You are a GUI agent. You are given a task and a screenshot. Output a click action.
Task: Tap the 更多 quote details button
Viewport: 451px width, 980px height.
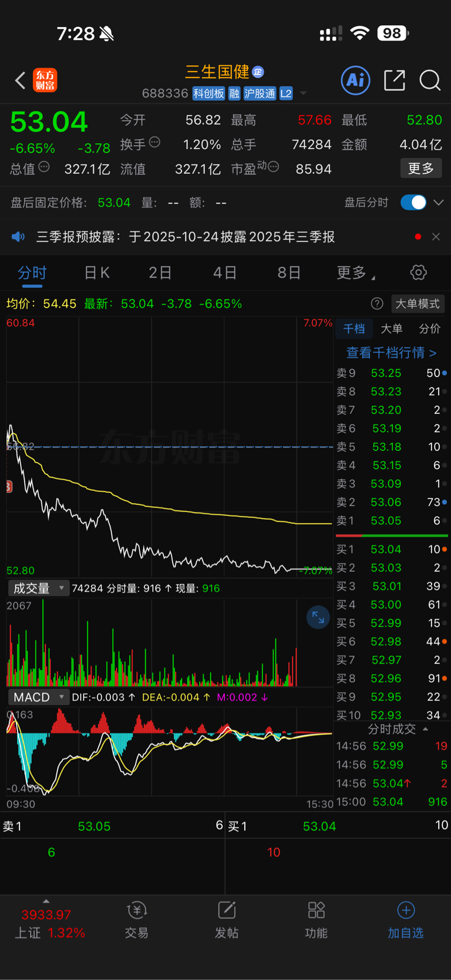point(421,169)
